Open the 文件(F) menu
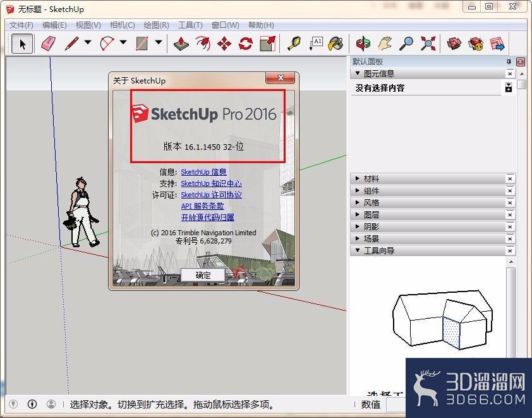Viewport: 532px width, 418px height. click(21, 25)
